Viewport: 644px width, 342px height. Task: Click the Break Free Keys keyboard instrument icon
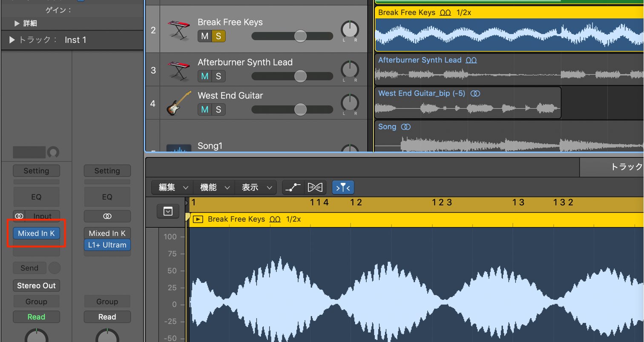tap(178, 31)
